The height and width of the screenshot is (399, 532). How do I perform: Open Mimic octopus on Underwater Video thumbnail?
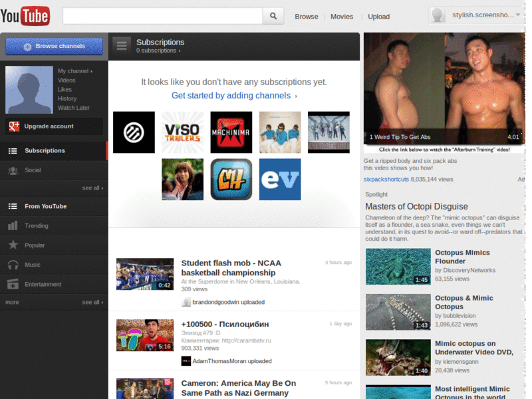coord(398,357)
